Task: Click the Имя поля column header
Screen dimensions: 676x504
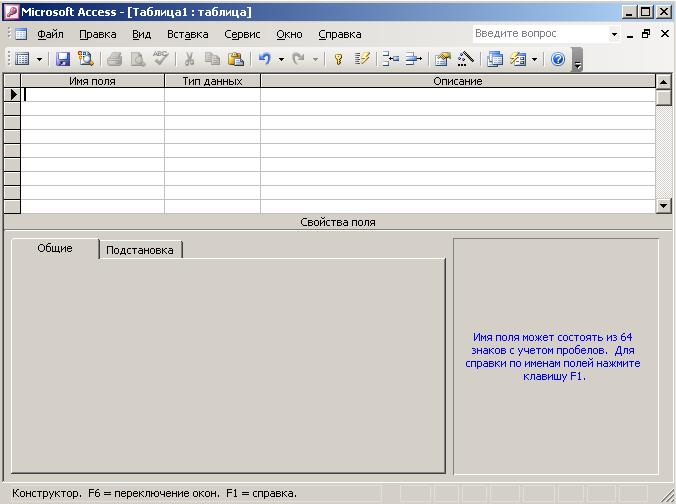Action: pos(92,81)
